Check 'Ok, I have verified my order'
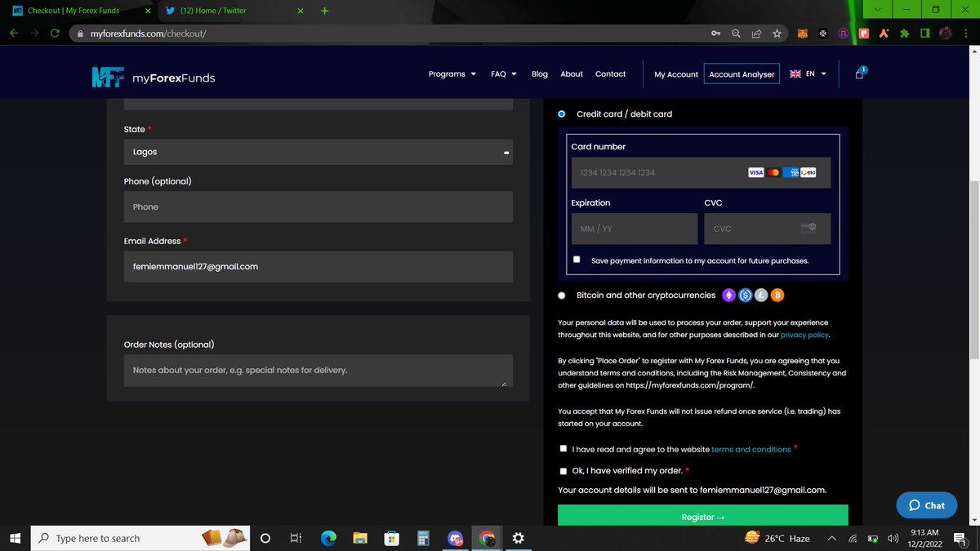The height and width of the screenshot is (551, 980). [x=563, y=471]
